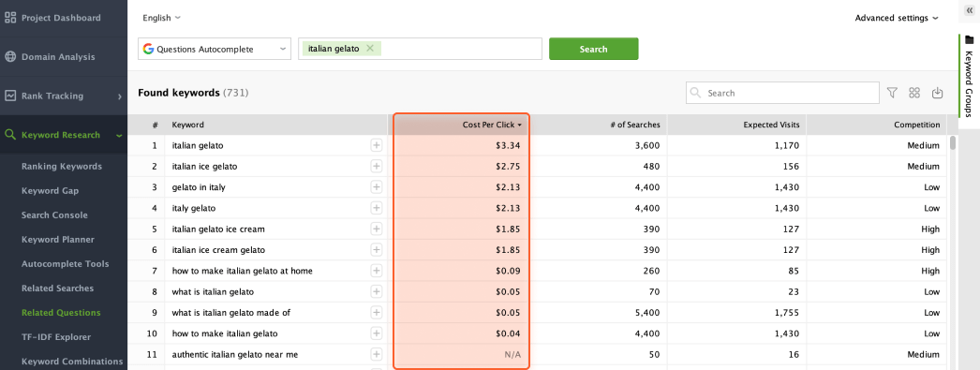Sort by Competition column header
The image size is (980, 370).
(x=917, y=125)
